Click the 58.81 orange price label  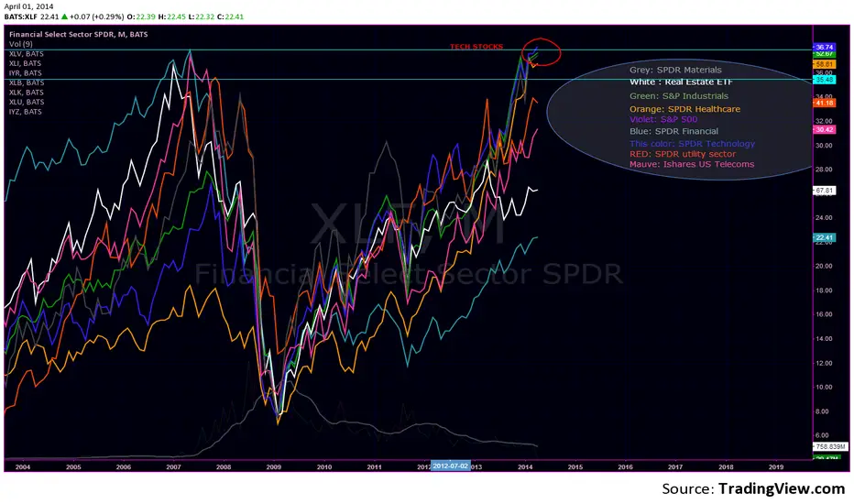tap(825, 64)
